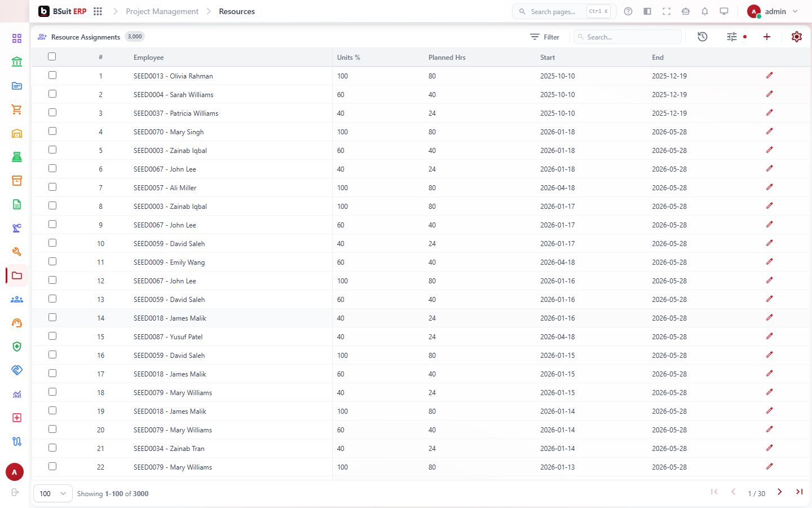Tick checkbox for row 15 Yusuf Patel

click(52, 336)
